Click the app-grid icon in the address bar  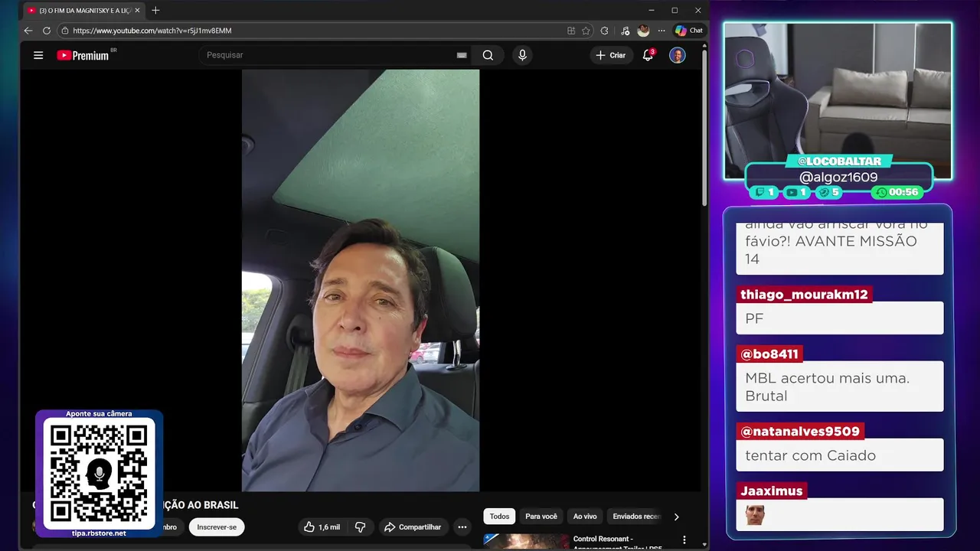click(571, 31)
